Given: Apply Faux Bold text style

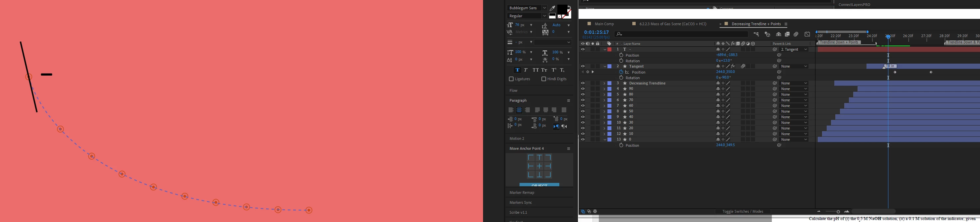Looking at the screenshot, I should click(x=517, y=70).
